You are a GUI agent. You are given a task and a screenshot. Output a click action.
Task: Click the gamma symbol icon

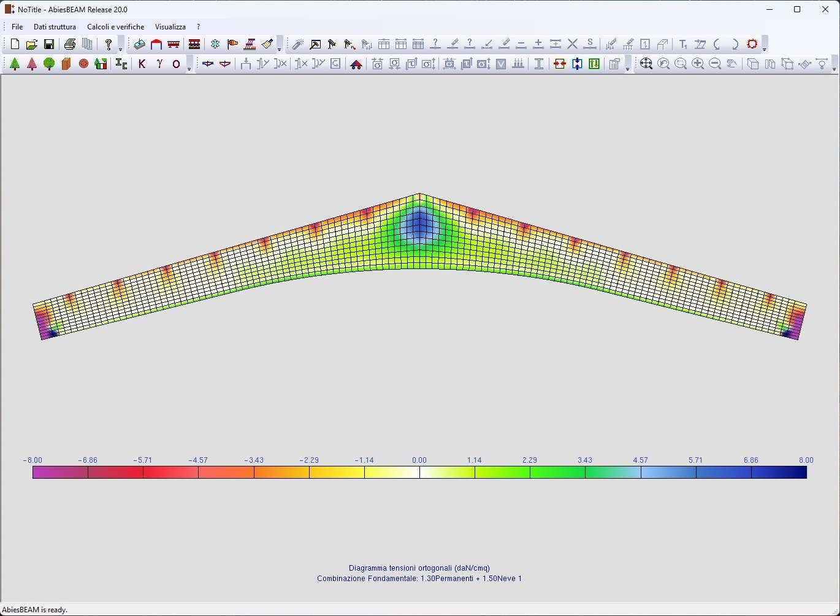tap(159, 64)
